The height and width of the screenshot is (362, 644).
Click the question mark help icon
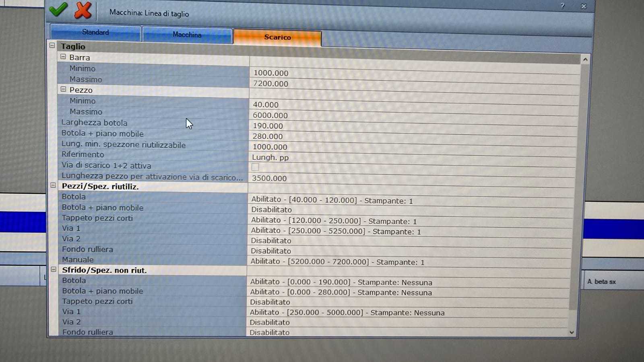point(562,6)
